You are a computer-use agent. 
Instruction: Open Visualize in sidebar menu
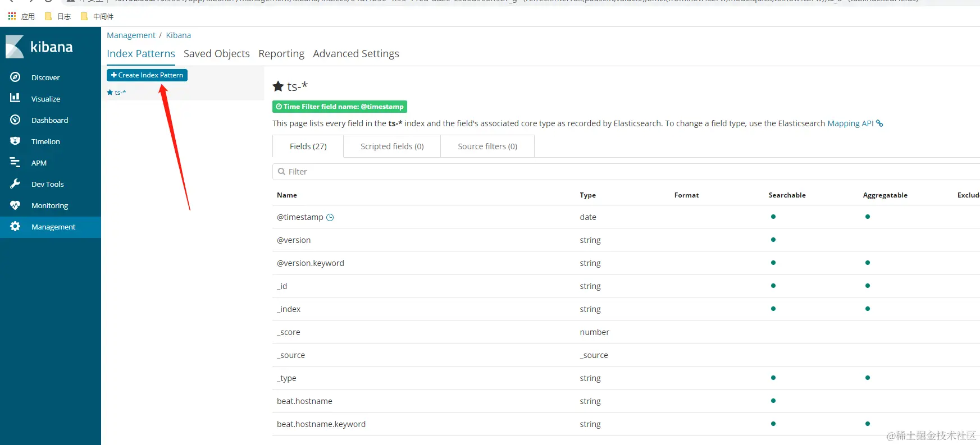point(45,99)
